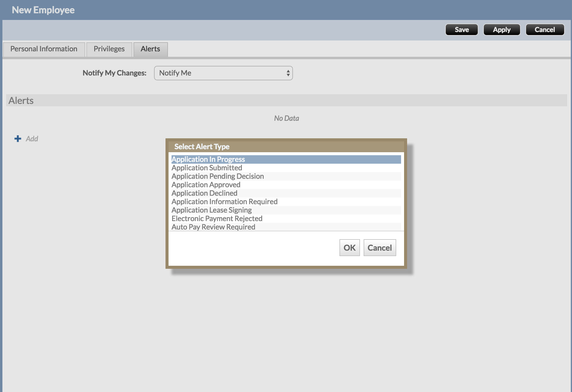572x392 pixels.
Task: Select Application Approved alert type
Action: click(x=206, y=185)
